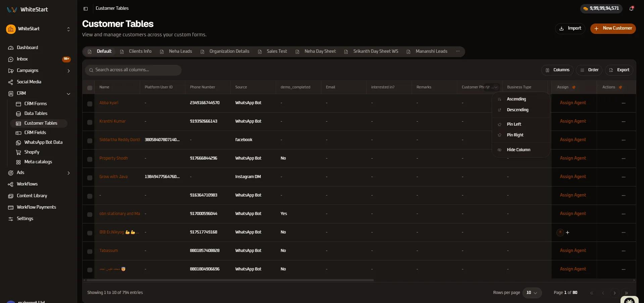This screenshot has width=644, height=303.
Task: Sort column Ascending
Action: (x=521, y=99)
